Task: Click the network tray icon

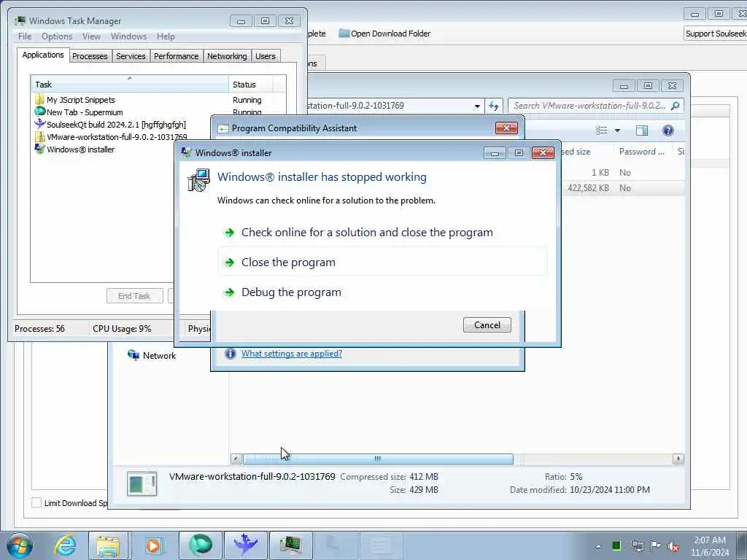Action: click(x=638, y=546)
